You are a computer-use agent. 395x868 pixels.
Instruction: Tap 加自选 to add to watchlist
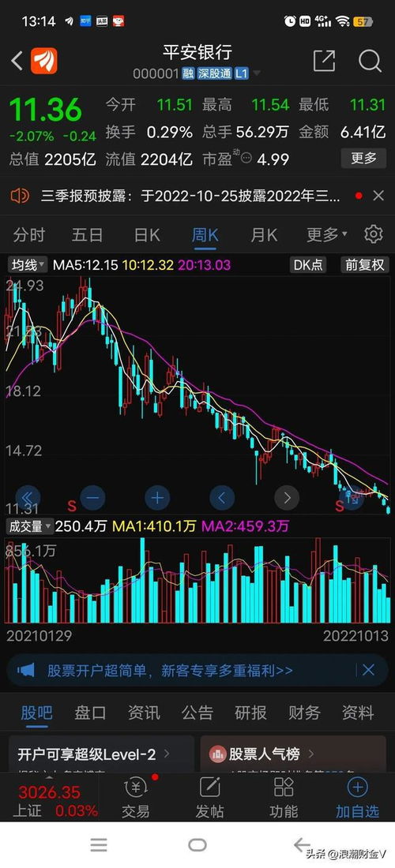point(357,797)
